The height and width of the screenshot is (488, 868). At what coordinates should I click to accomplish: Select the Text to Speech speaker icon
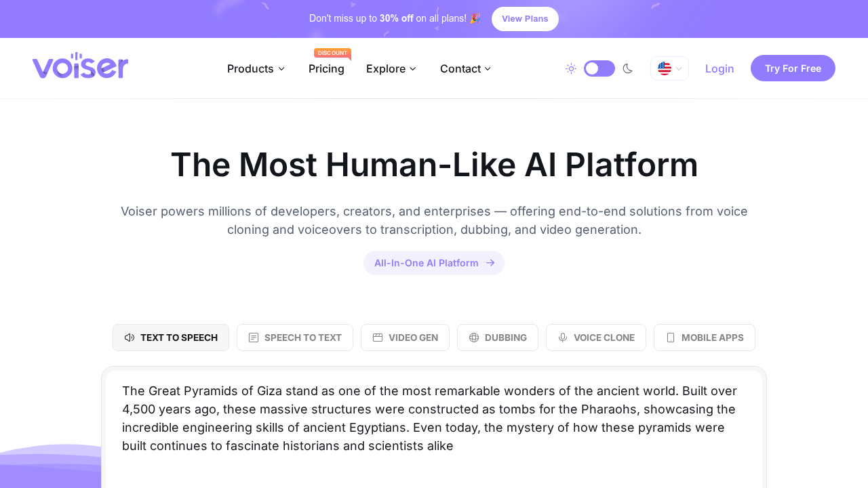pos(130,337)
